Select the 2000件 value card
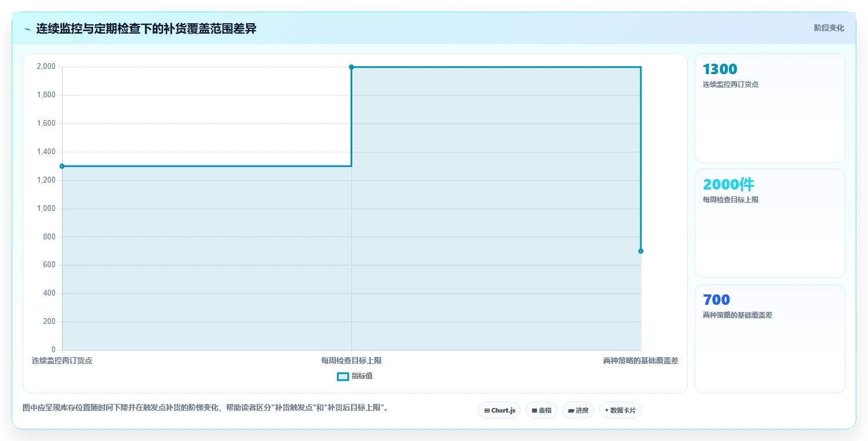Screen dimensions: 868x441 tap(770, 223)
